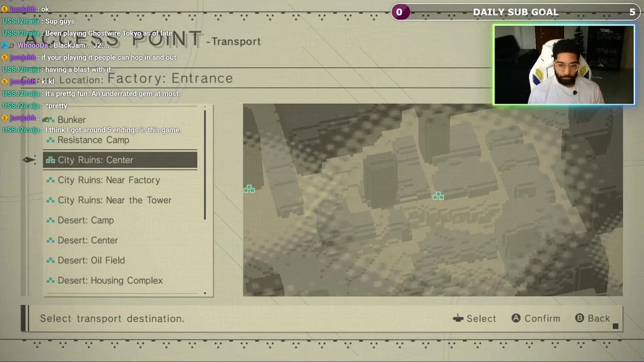The image size is (644, 362).
Task: Click access point marker in map center
Action: coord(438,196)
